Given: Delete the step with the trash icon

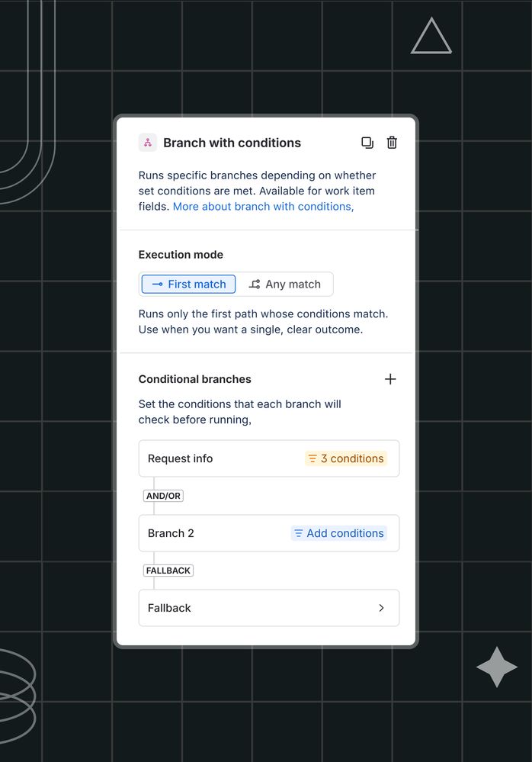Looking at the screenshot, I should coord(392,143).
